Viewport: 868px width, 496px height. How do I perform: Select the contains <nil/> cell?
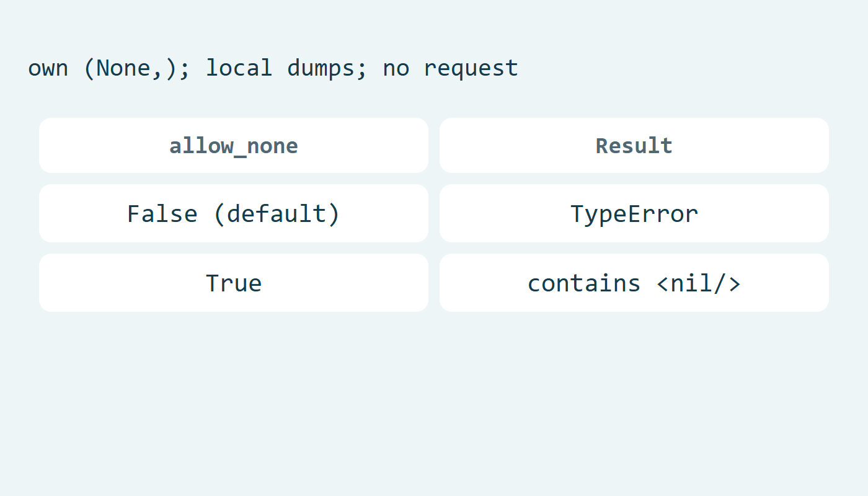[634, 283]
